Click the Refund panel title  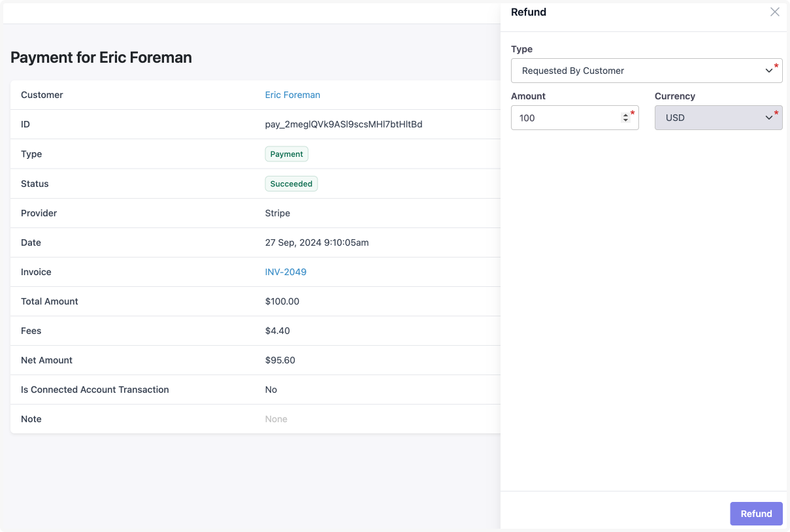(x=528, y=12)
